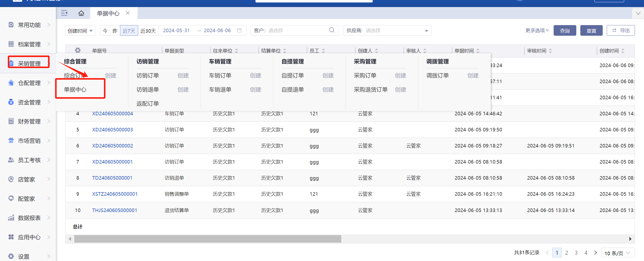644x261 pixels.
Task: Click the calendar icon in date range
Action: [239, 30]
